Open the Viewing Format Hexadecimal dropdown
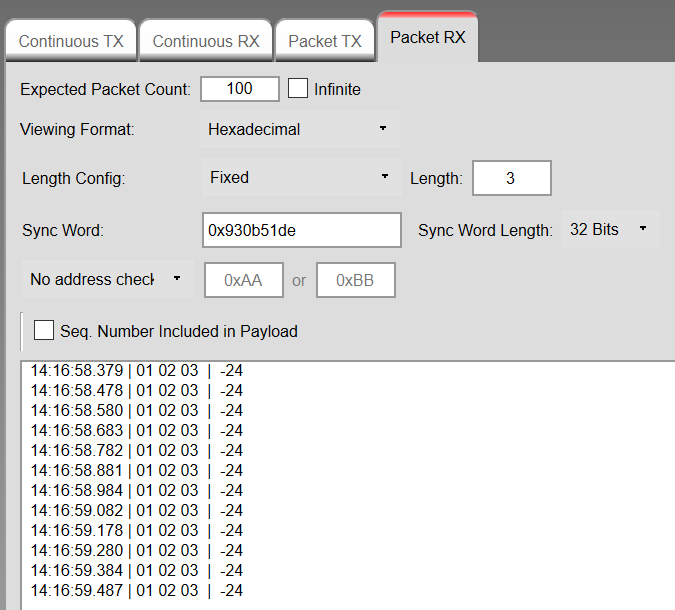 pyautogui.click(x=300, y=129)
